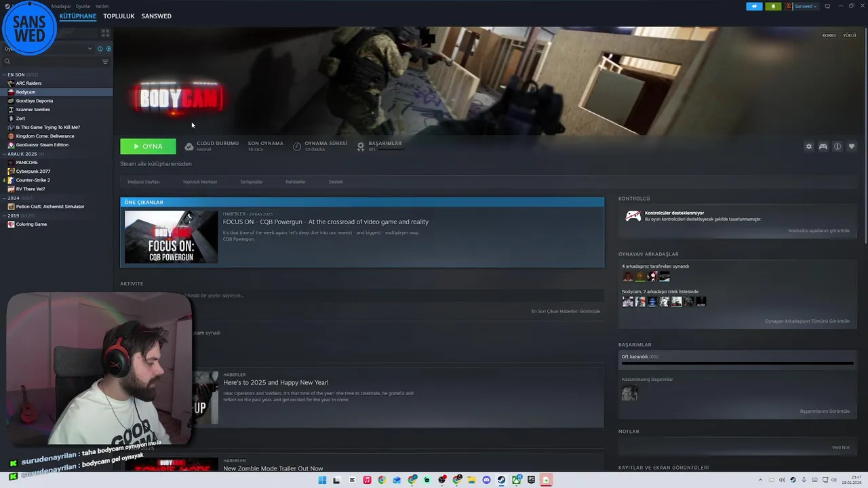
Task: Open the KÜTÜPHANE tab
Action: click(x=77, y=16)
